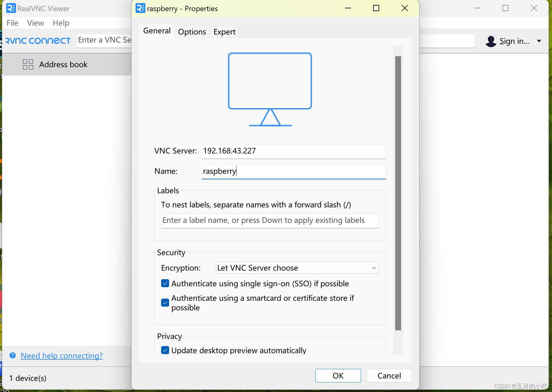Viewport: 552px width, 392px height.
Task: Open the Need help connecting link
Action: tap(62, 356)
